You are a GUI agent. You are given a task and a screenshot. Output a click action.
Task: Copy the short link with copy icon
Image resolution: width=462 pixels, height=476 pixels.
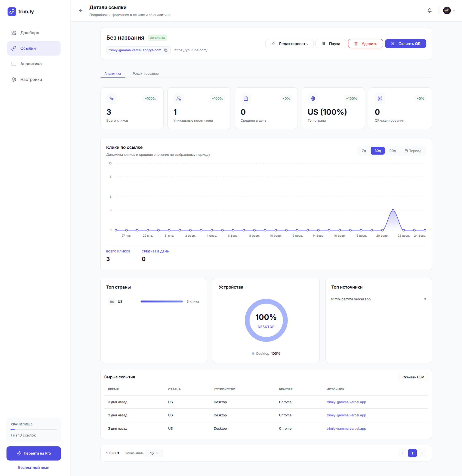(x=166, y=50)
